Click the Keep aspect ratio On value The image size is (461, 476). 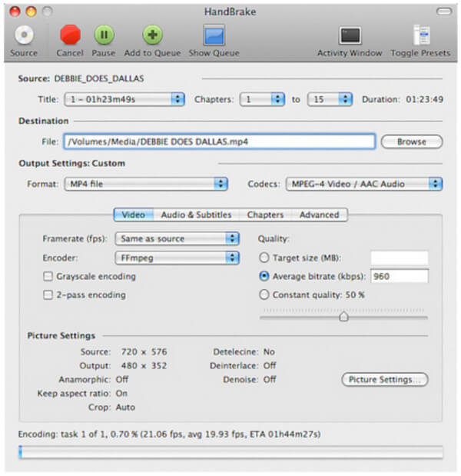coord(121,394)
